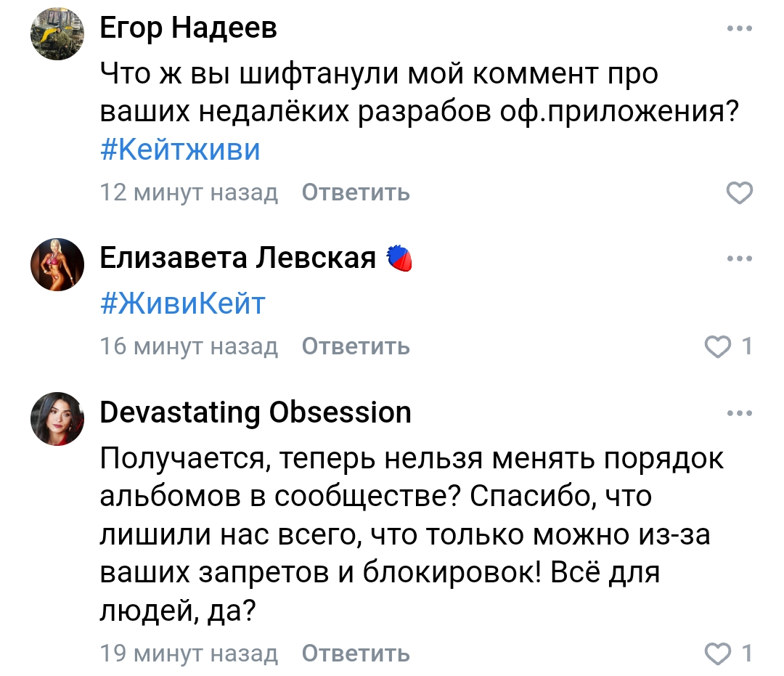Click the '19 минут назад' timestamp
The height and width of the screenshot is (676, 784).
click(x=189, y=653)
